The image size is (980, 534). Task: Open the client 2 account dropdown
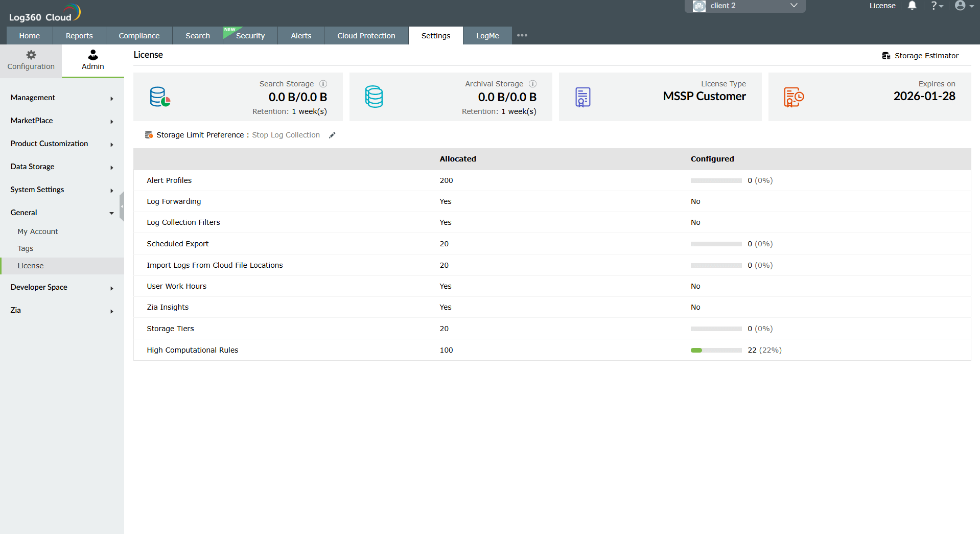pos(745,6)
